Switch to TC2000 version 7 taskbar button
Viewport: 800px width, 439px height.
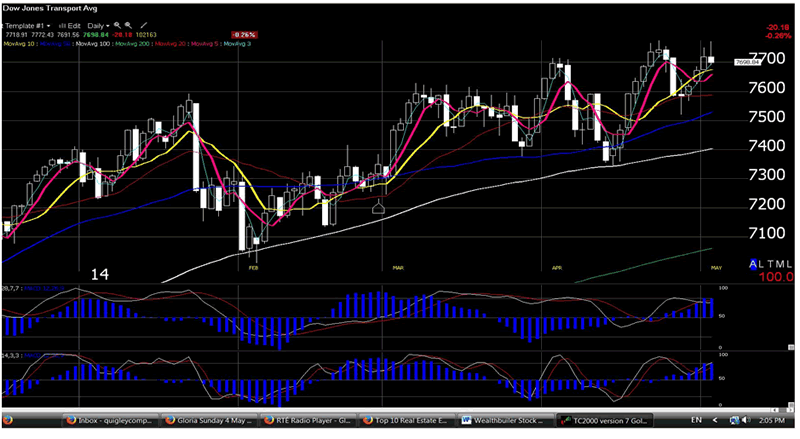click(x=606, y=420)
